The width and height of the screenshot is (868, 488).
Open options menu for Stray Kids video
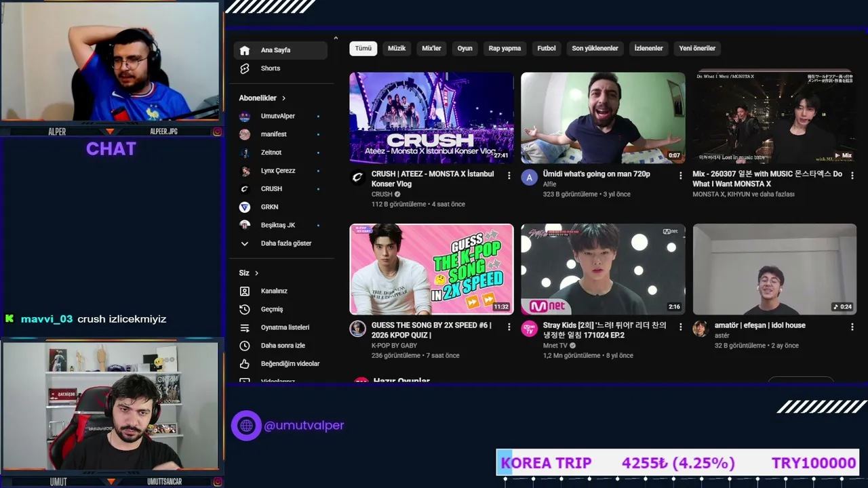point(680,327)
